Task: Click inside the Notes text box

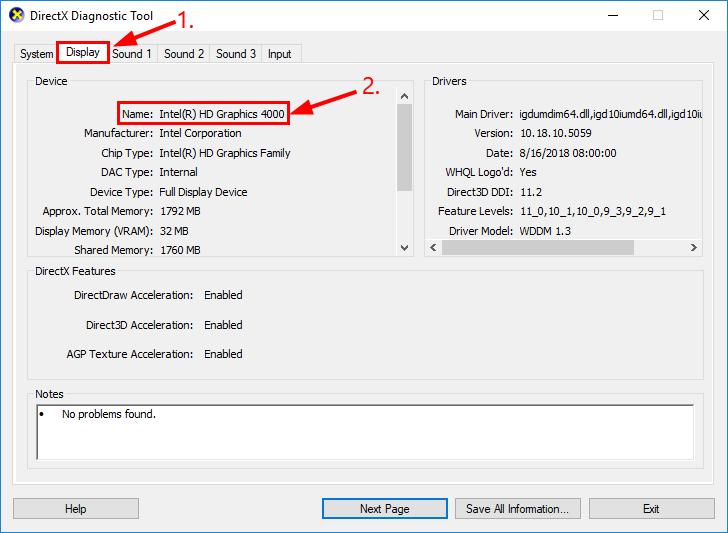Action: click(x=365, y=432)
